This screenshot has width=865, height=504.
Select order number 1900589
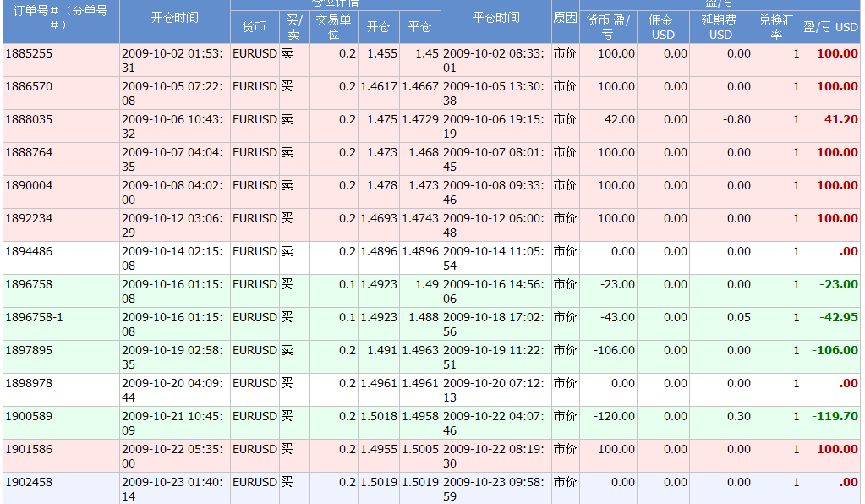click(x=30, y=416)
